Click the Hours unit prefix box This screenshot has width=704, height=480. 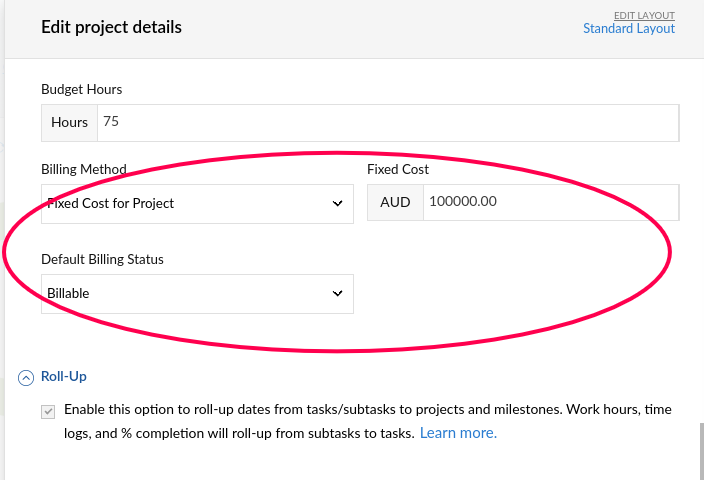pyautogui.click(x=69, y=123)
